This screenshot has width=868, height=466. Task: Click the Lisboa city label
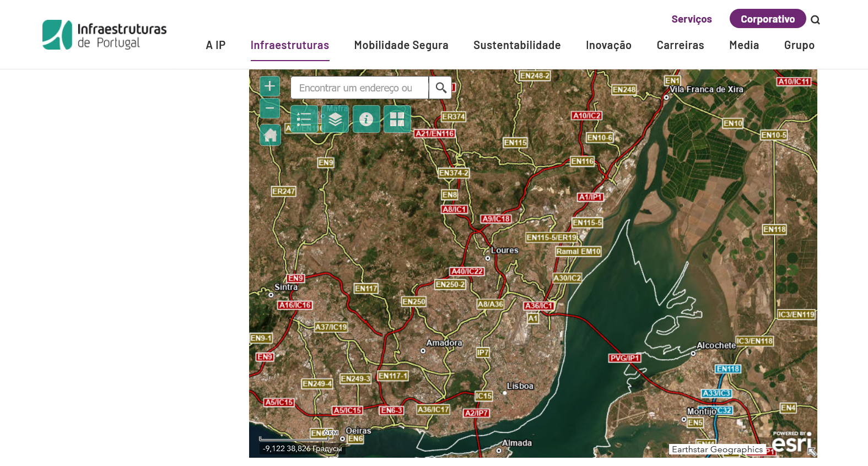point(520,386)
